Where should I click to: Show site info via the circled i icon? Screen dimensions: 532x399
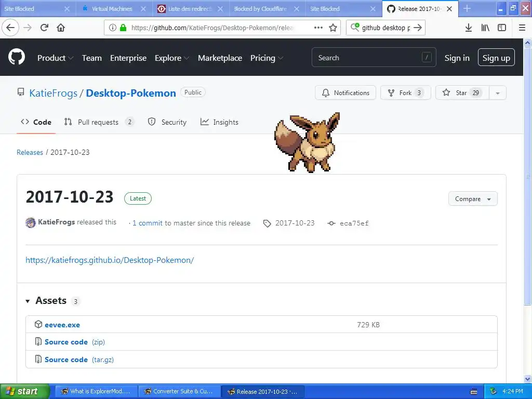(x=113, y=28)
